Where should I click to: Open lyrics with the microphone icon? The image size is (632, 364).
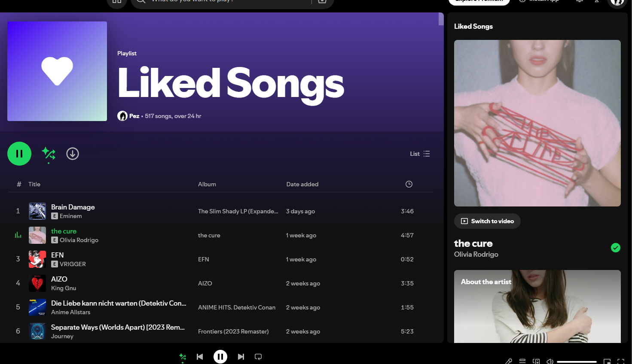click(509, 361)
